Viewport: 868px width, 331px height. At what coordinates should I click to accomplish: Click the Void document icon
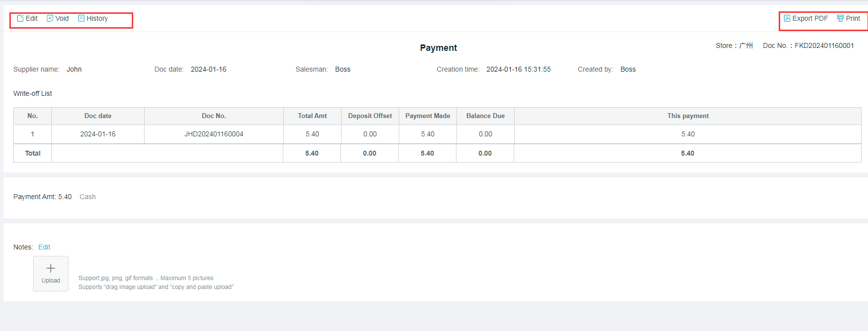[50, 18]
